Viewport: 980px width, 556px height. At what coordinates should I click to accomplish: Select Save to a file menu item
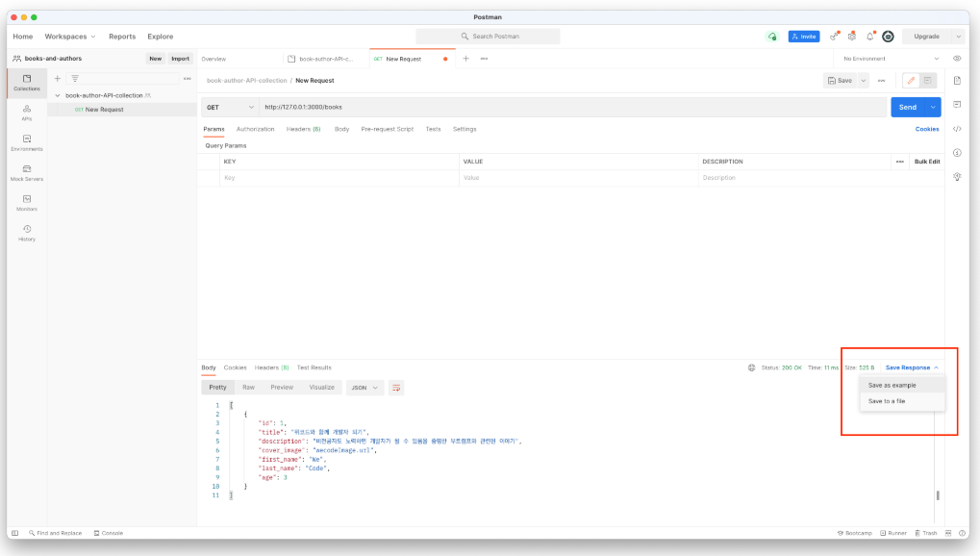(x=902, y=401)
